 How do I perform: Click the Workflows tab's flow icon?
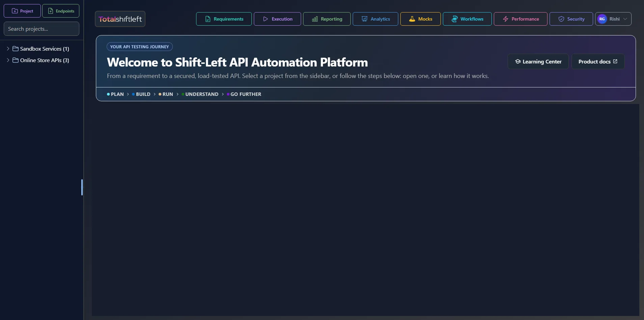455,19
